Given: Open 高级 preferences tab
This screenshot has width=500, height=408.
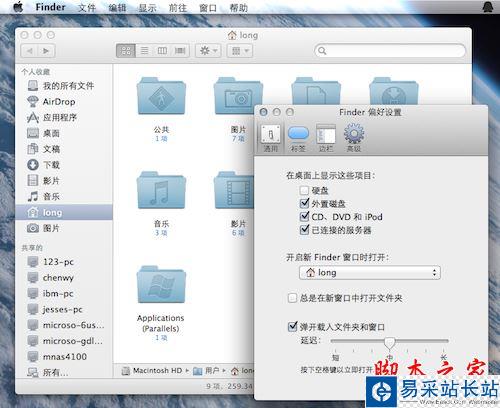Looking at the screenshot, I should pyautogui.click(x=354, y=138).
